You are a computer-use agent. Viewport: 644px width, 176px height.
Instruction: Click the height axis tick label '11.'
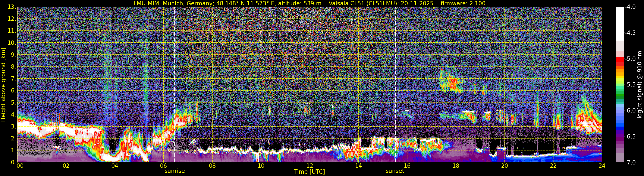point(12,31)
